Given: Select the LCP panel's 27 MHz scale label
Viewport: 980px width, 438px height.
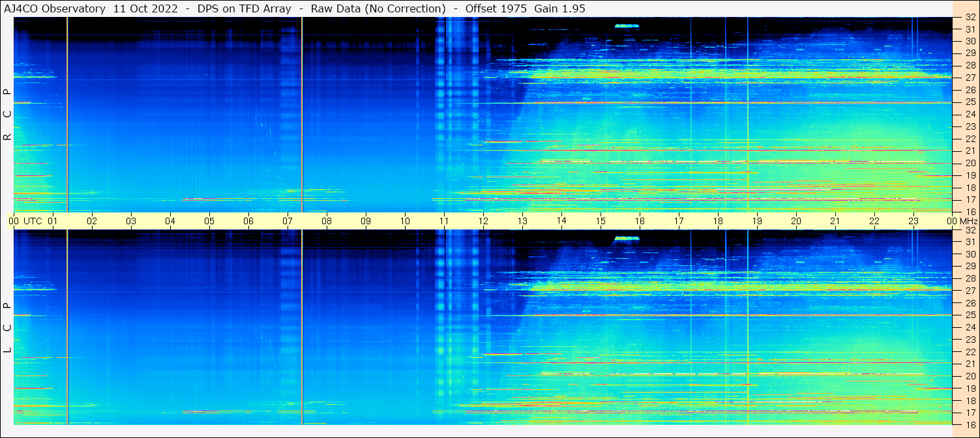Looking at the screenshot, I should 970,291.
